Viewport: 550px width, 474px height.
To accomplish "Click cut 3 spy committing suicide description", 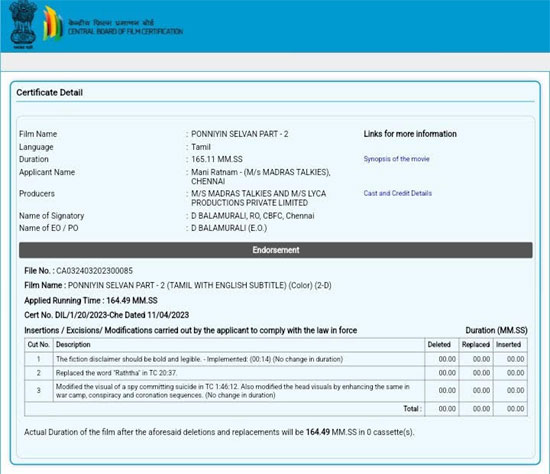I will click(233, 391).
